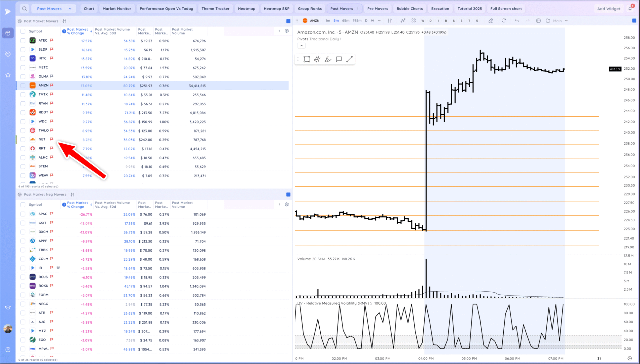Select the TVTX row in movers list
Image resolution: width=640 pixels, height=364 pixels.
point(152,95)
